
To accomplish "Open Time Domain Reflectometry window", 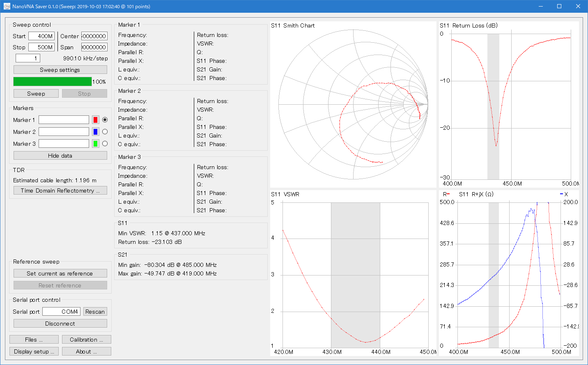I will tap(60, 191).
